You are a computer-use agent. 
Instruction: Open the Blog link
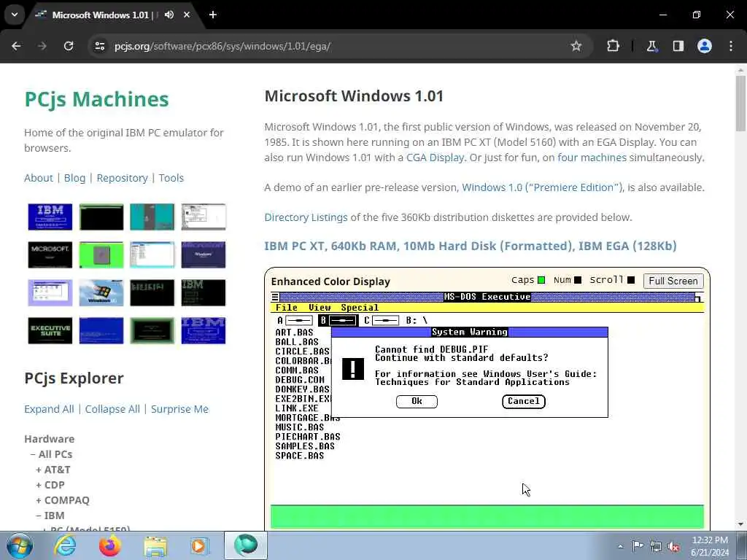pos(75,178)
